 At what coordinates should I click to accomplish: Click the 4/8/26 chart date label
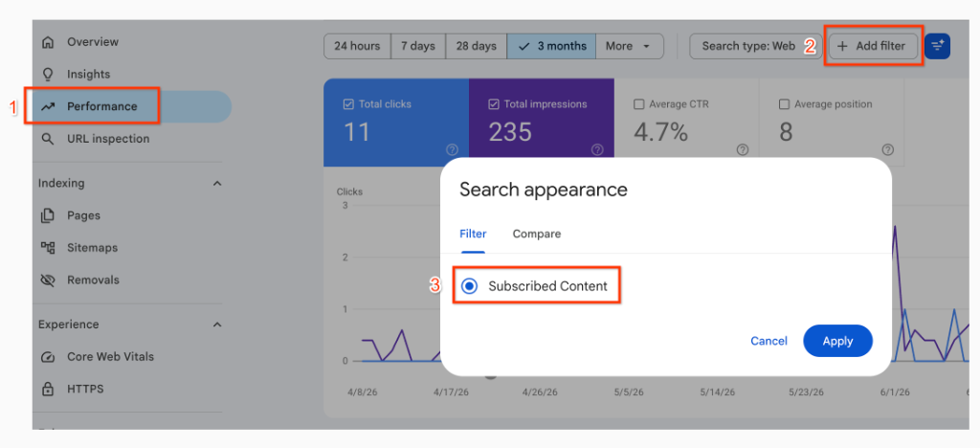tap(361, 393)
